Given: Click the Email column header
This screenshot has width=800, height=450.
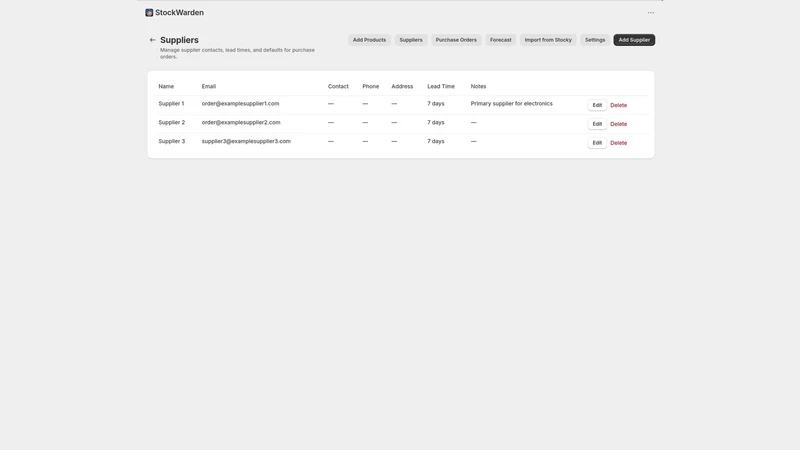Looking at the screenshot, I should coord(209,86).
